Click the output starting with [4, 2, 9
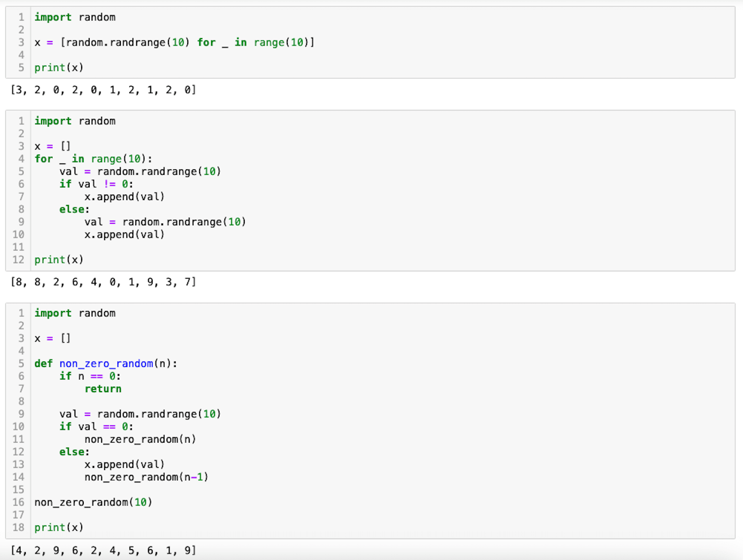Screen dimensions: 743x560 [104, 551]
